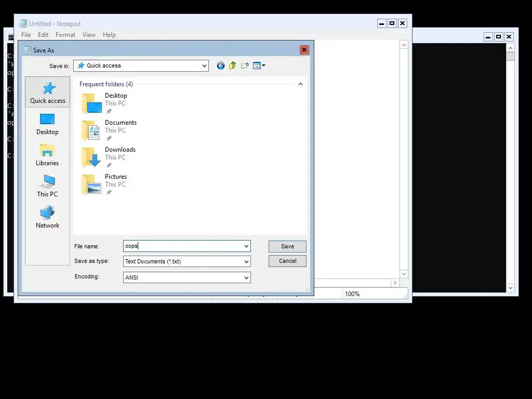Create a new folder using the toolbar icon
Screen dimensions: 532x399
(245, 66)
